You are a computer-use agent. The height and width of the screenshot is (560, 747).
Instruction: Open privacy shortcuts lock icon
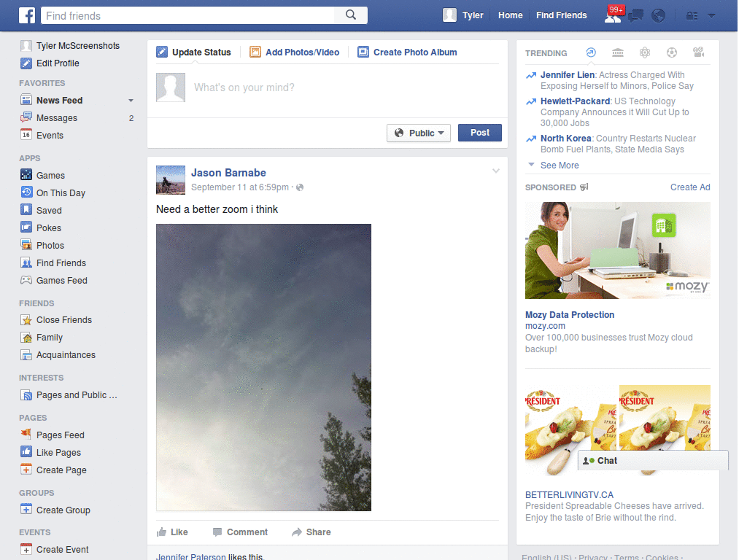coord(692,15)
